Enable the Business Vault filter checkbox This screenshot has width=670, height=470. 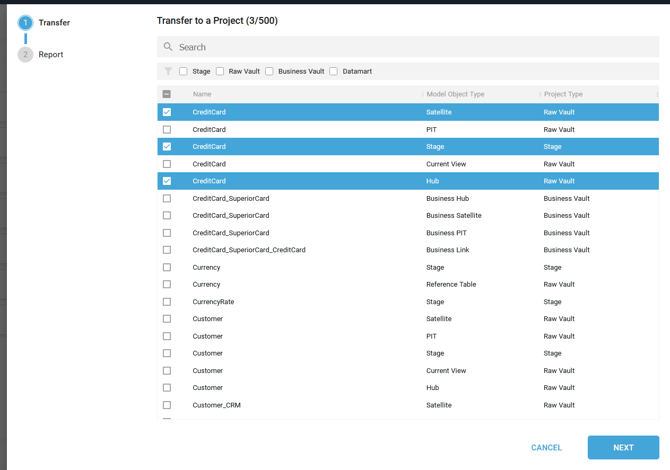269,72
